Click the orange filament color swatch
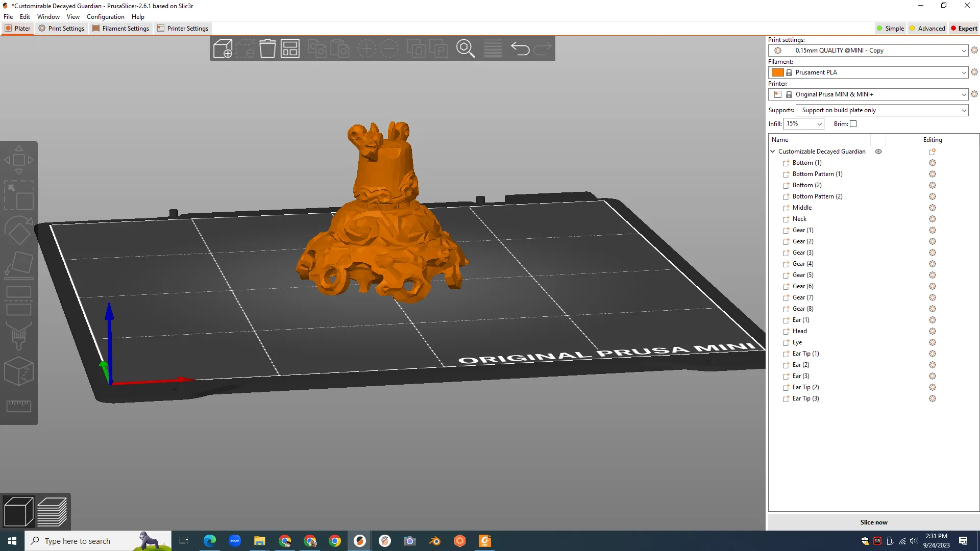 [777, 72]
